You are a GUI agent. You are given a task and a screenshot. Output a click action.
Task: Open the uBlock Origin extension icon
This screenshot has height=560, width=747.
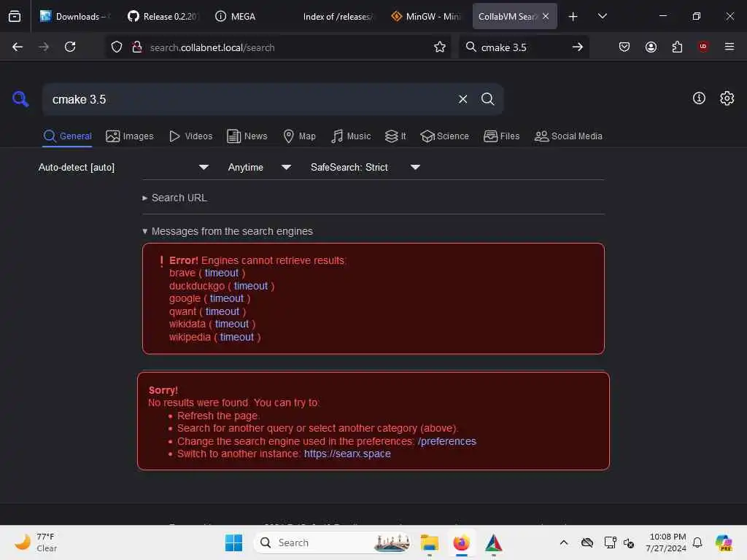[703, 47]
